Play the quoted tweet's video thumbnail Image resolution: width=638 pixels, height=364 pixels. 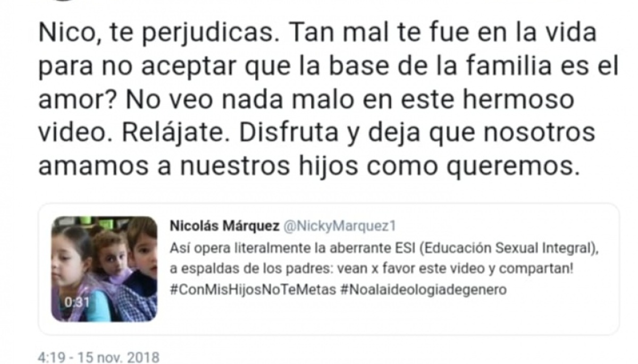104,269
